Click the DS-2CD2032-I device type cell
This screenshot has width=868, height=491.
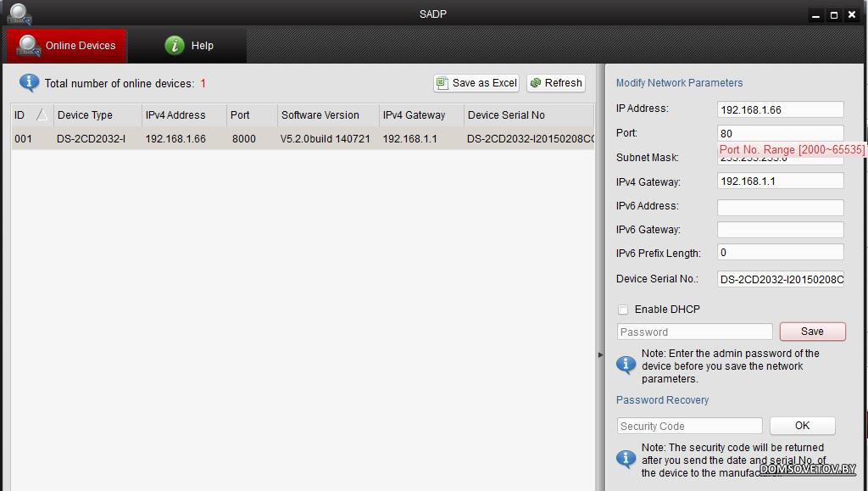91,138
